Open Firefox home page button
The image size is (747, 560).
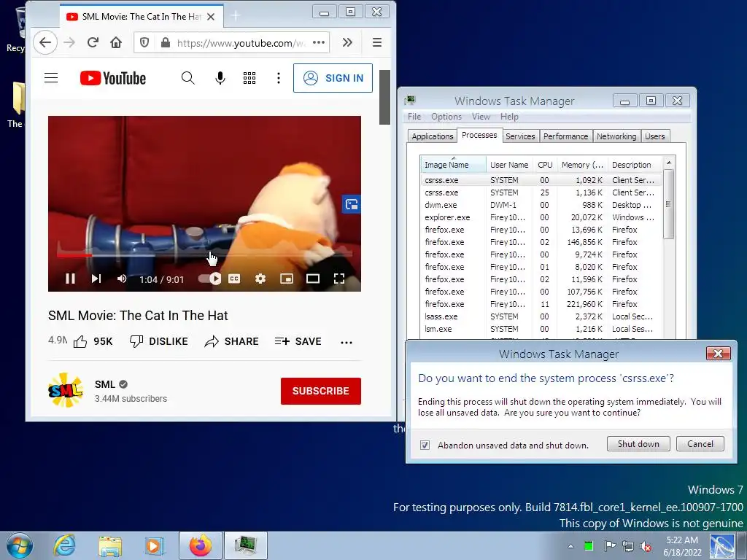click(x=116, y=43)
